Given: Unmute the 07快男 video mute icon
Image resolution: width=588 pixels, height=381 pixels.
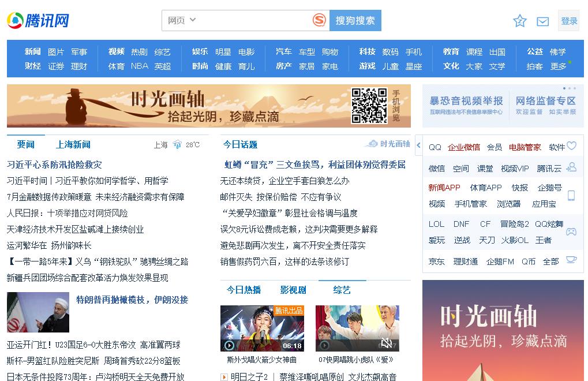Looking at the screenshot, I should [x=386, y=342].
